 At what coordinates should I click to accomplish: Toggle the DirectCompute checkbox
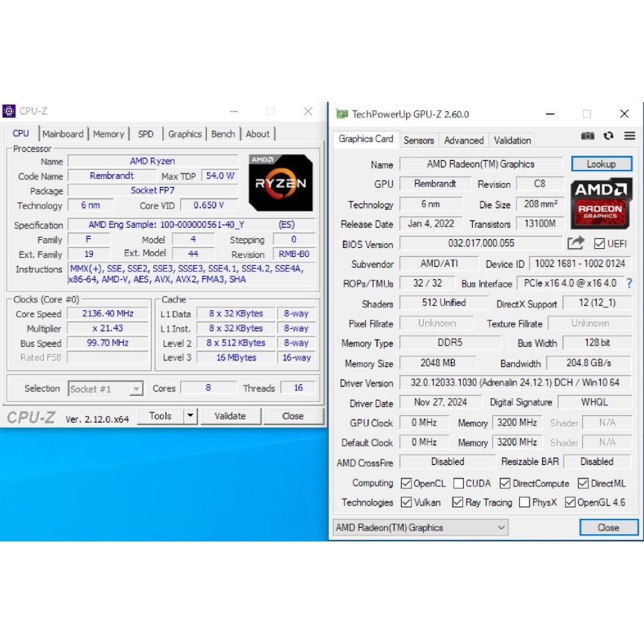click(505, 484)
